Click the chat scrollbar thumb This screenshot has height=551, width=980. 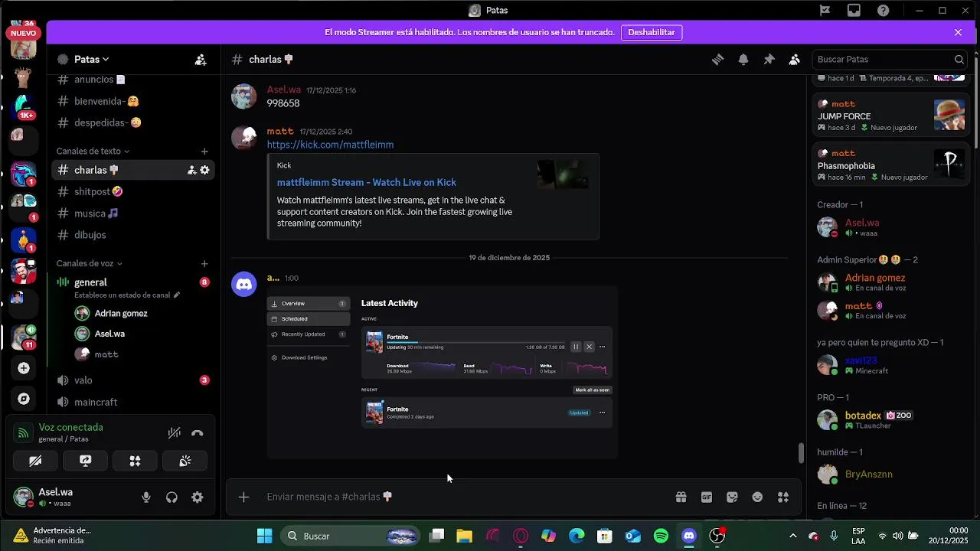[801, 453]
